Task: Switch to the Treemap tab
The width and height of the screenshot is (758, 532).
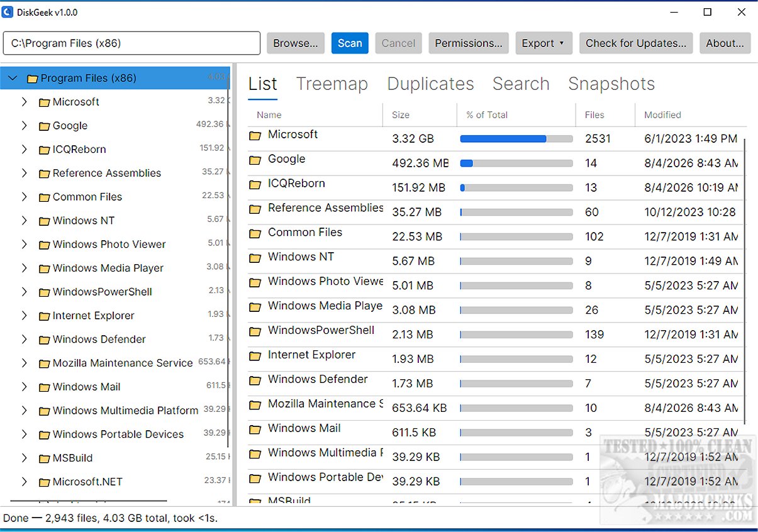Action: pyautogui.click(x=332, y=84)
